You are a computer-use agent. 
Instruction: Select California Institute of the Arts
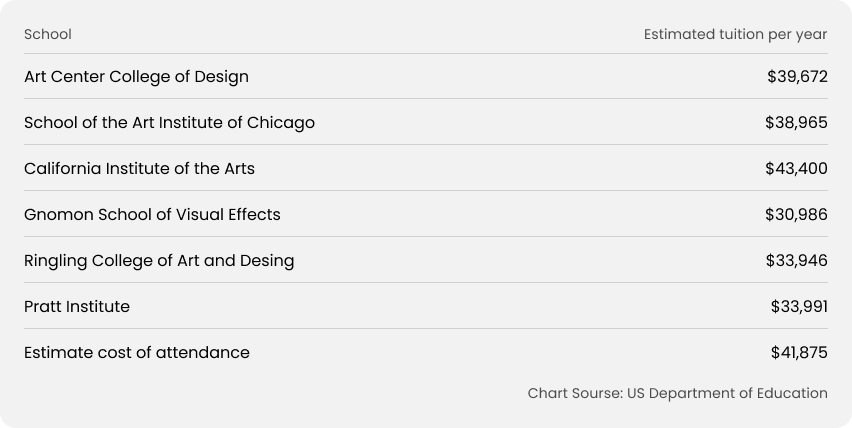tap(139, 168)
